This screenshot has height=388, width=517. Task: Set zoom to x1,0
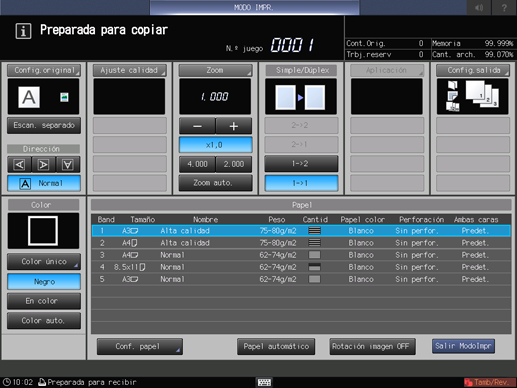point(215,145)
